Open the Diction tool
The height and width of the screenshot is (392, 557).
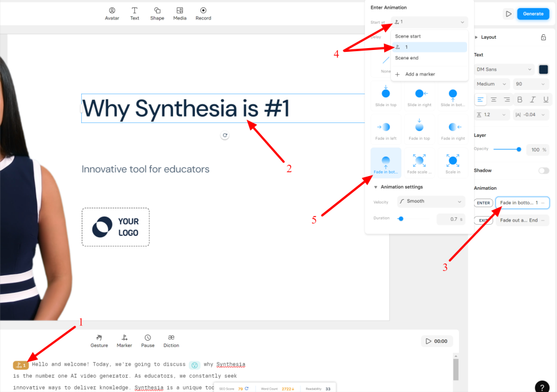(170, 340)
